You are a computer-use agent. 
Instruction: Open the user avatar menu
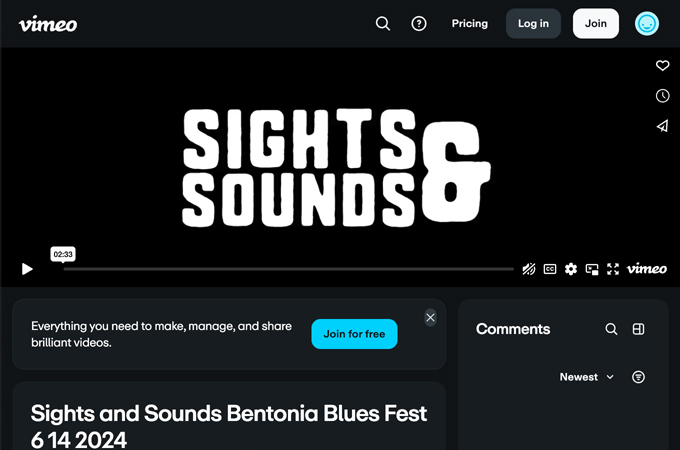pos(647,23)
